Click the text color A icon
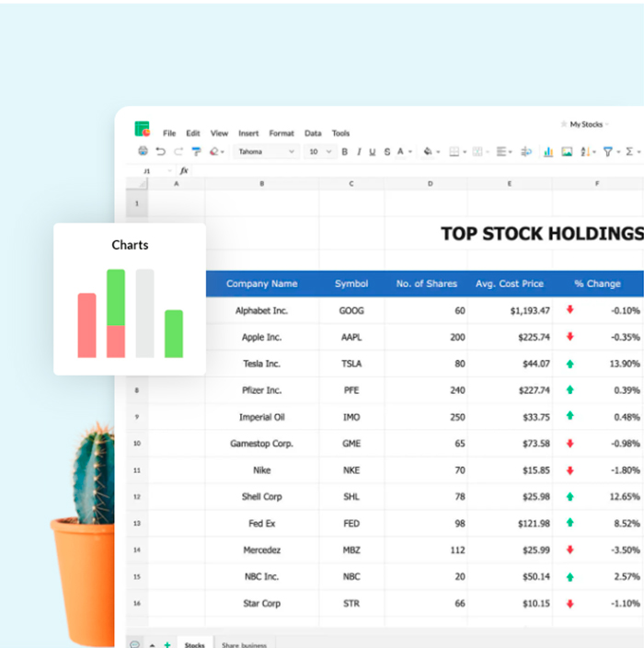This screenshot has width=644, height=648. pyautogui.click(x=400, y=152)
